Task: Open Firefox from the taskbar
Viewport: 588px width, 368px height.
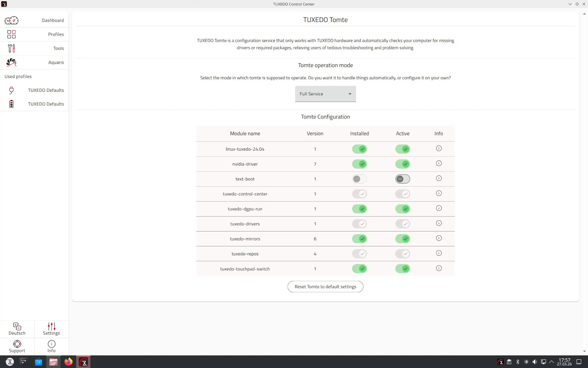Action: click(x=69, y=362)
